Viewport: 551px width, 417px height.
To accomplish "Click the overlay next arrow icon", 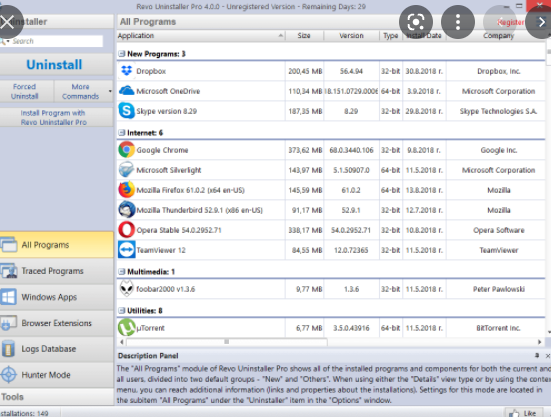I will click(542, 22).
